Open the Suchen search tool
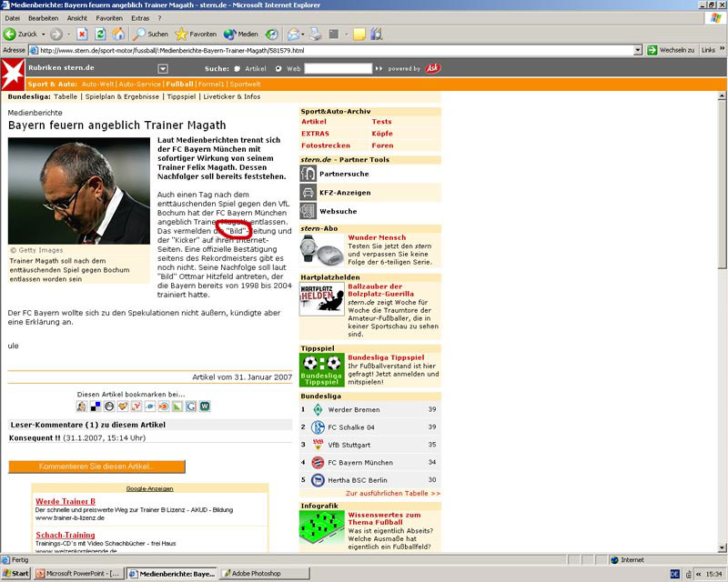728x582 pixels. point(150,34)
